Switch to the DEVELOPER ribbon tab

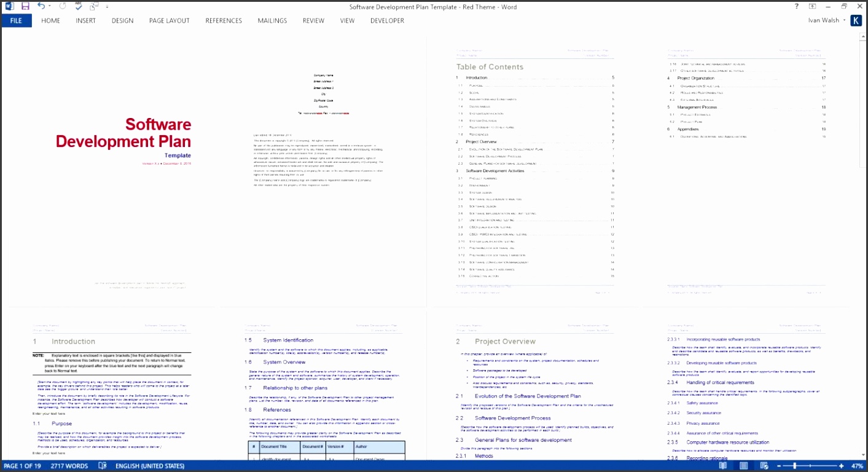tap(387, 20)
